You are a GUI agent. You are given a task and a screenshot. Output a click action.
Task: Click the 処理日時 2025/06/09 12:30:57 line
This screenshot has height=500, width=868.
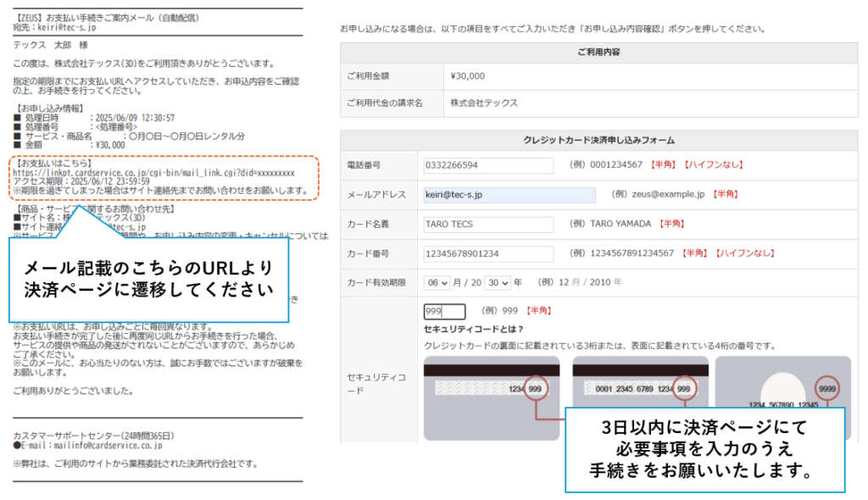click(94, 118)
